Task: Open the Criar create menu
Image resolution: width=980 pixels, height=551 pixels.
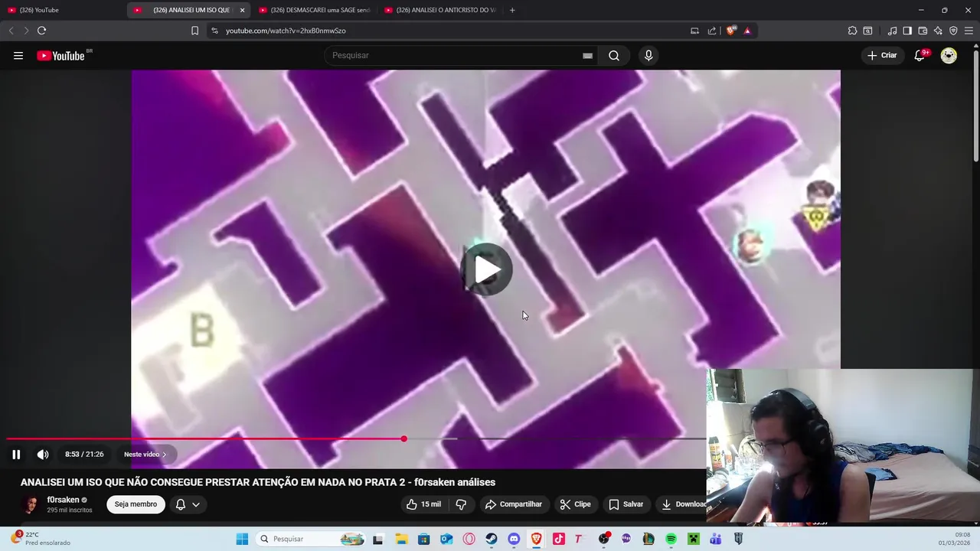Action: click(882, 55)
